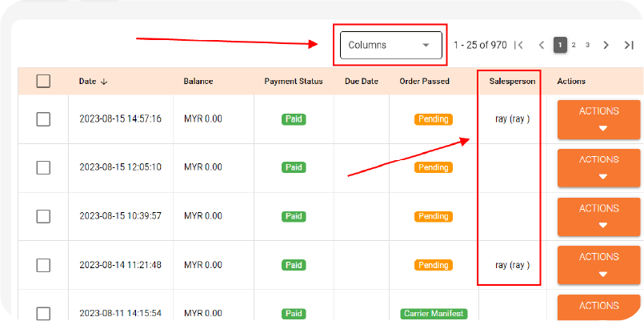This screenshot has height=321, width=644.
Task: Click Paid badge in 2023-08-14 11:21:48 row
Action: [x=294, y=265]
